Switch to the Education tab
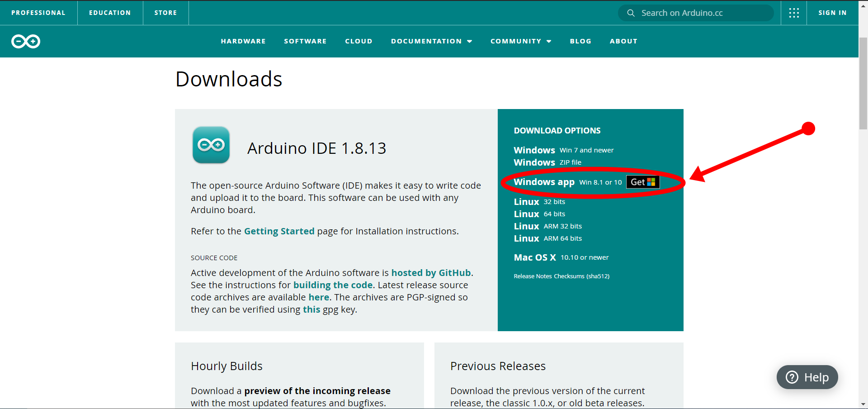Image resolution: width=868 pixels, height=409 pixels. [x=110, y=13]
